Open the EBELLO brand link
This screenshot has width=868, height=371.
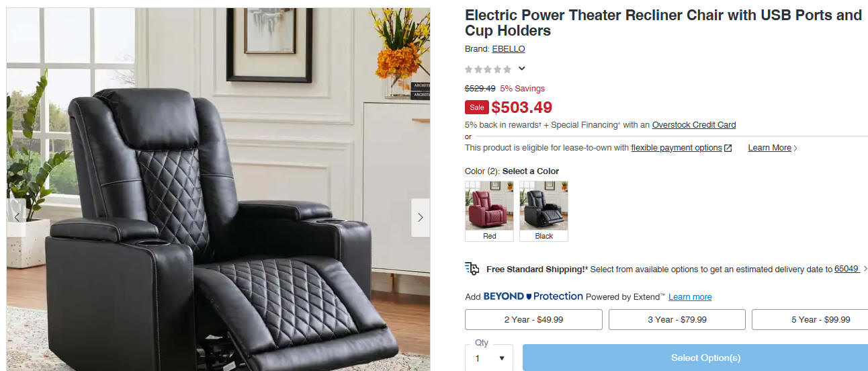tap(509, 49)
